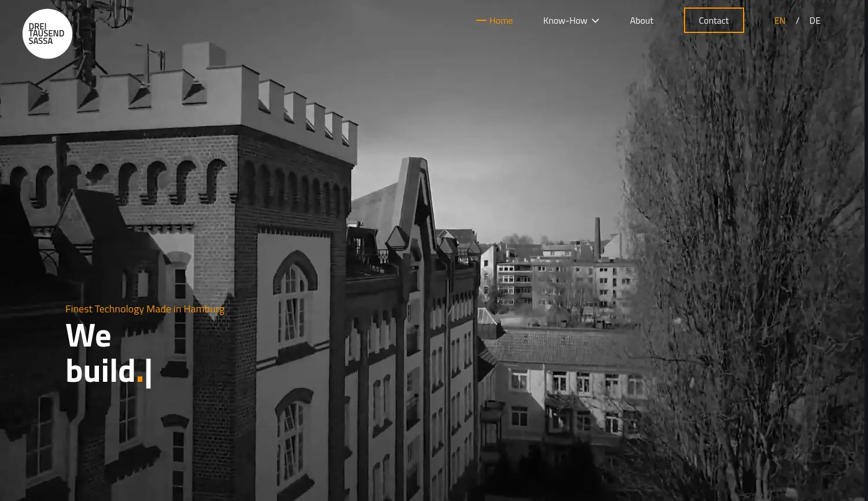Image resolution: width=868 pixels, height=501 pixels.
Task: Click the Contact button
Action: [713, 20]
